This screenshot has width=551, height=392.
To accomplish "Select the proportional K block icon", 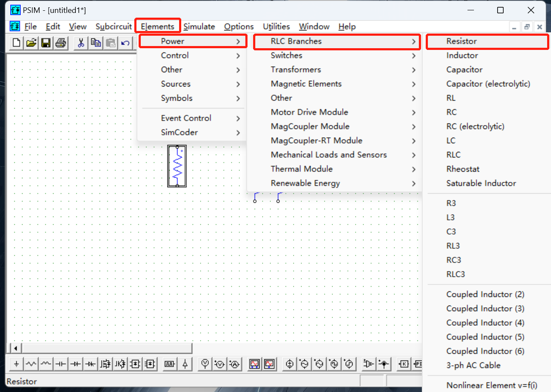I will (403, 364).
